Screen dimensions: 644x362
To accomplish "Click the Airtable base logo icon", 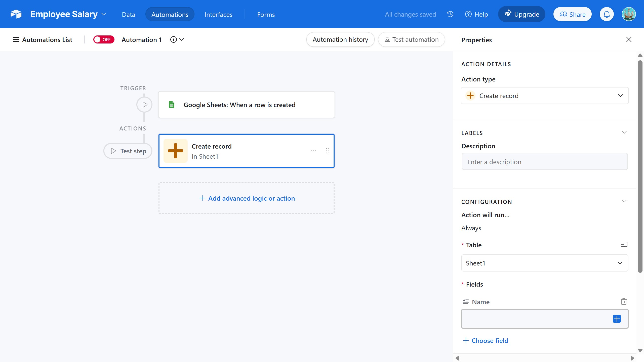I will tap(16, 14).
